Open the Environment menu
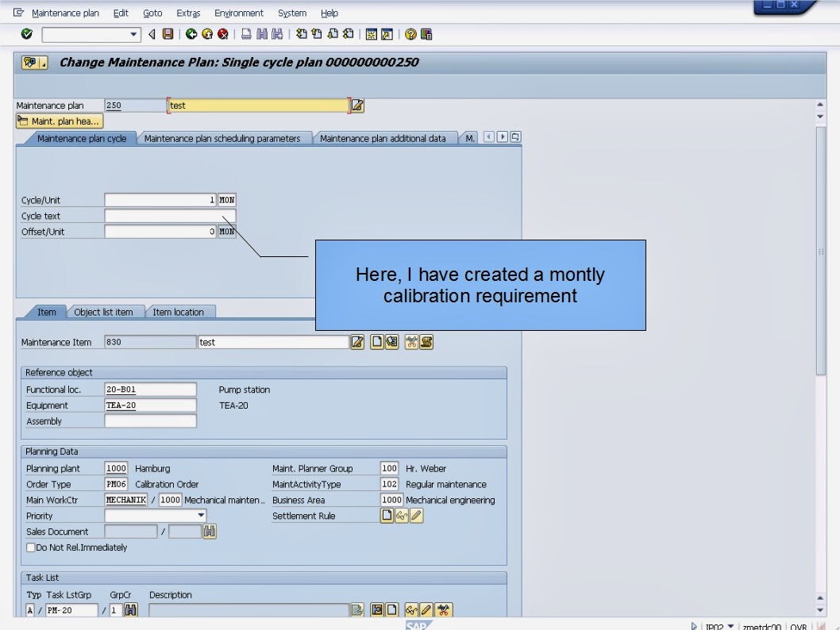 239,13
